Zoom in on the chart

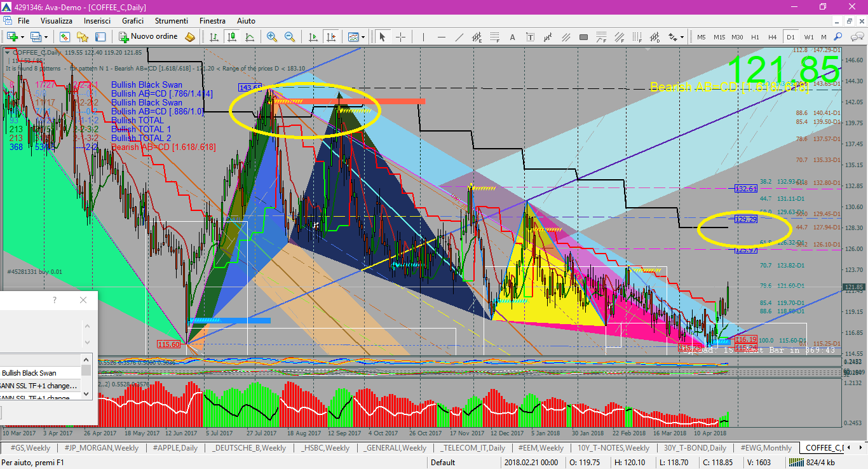[272, 37]
